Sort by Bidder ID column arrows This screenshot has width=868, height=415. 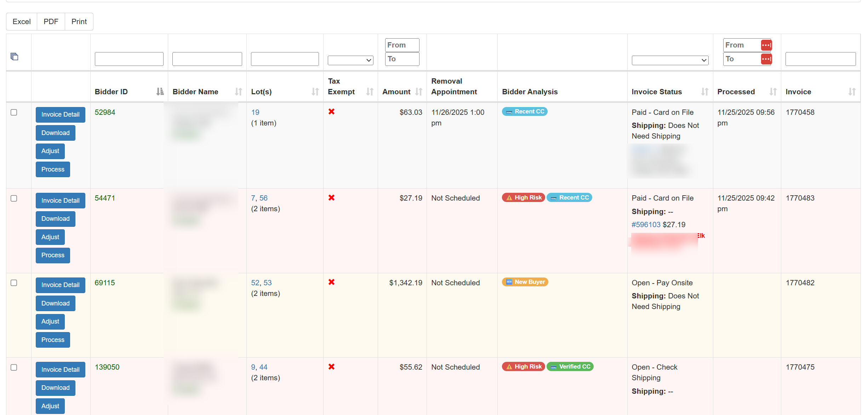(160, 92)
